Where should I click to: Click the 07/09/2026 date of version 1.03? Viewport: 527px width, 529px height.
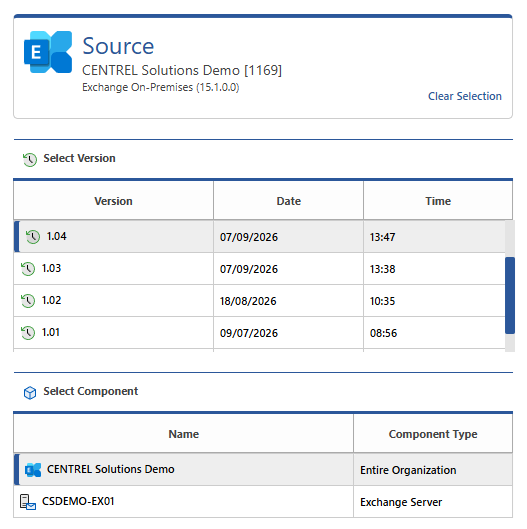(x=249, y=269)
